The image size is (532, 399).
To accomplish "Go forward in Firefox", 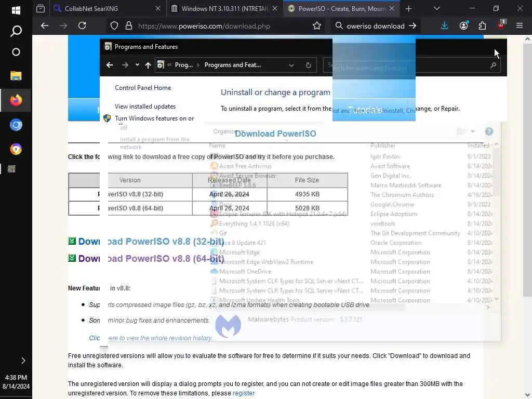I will click(x=63, y=25).
